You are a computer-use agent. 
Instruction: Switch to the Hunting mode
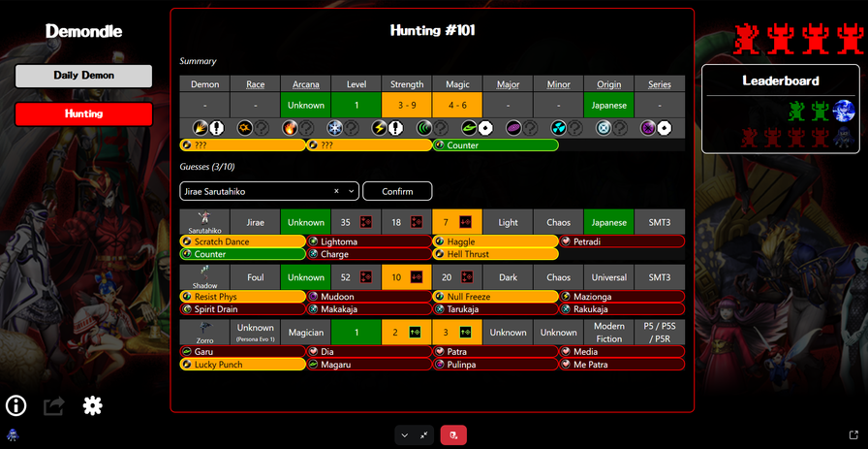pos(83,114)
